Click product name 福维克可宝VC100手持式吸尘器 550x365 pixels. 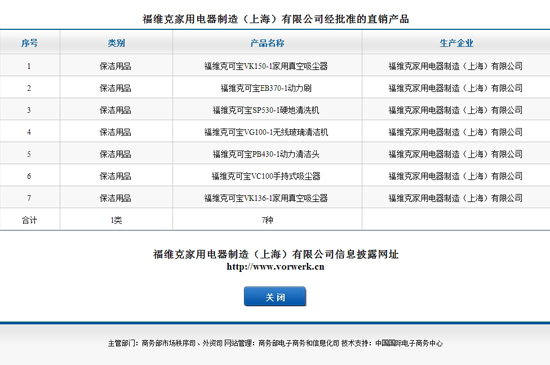pos(266,176)
